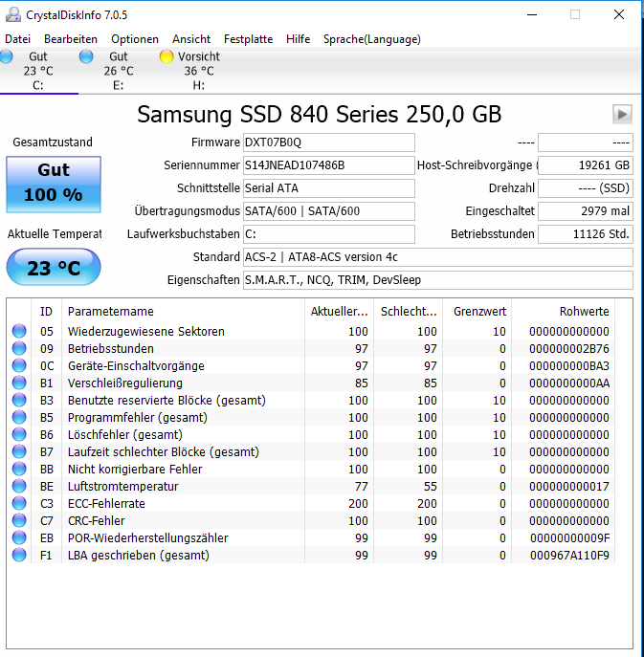Select drive C: tab with 23 °C
The height and width of the screenshot is (657, 644).
point(37,71)
